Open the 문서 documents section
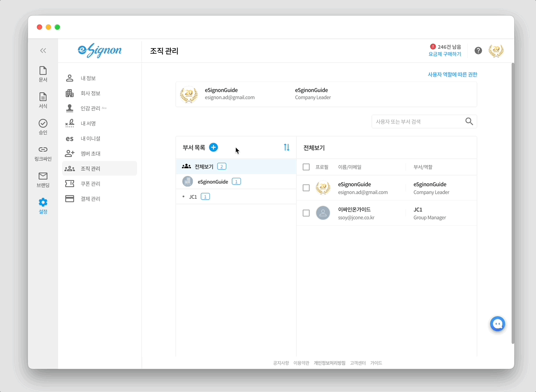Viewport: 536px width, 392px height. (x=43, y=74)
